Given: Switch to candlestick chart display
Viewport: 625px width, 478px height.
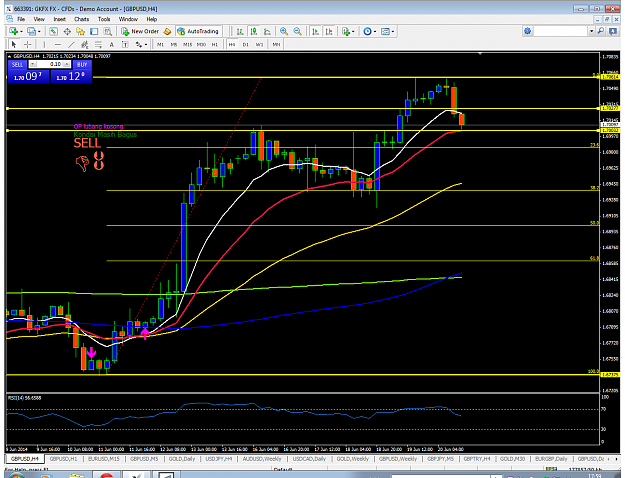Looking at the screenshot, I should (254, 31).
